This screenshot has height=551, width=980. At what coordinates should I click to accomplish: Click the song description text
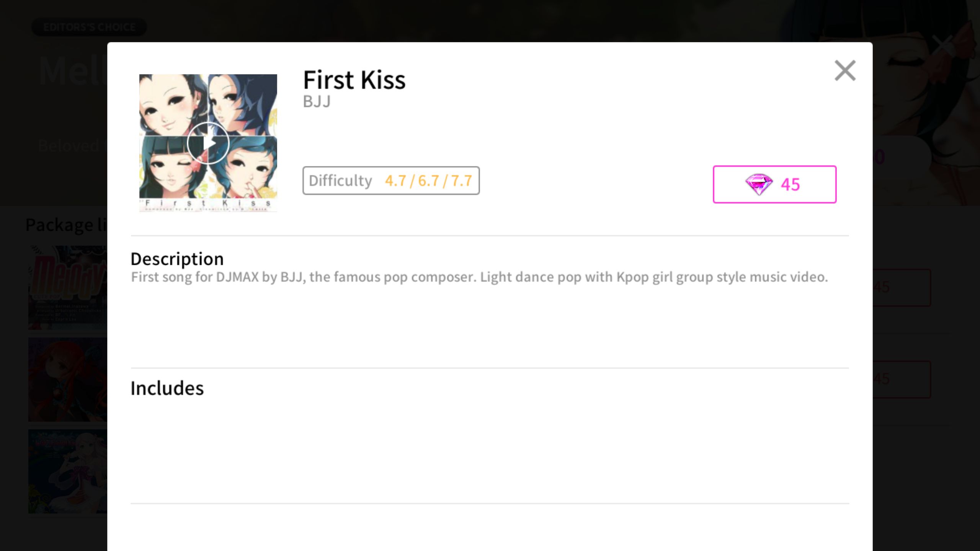coord(479,277)
